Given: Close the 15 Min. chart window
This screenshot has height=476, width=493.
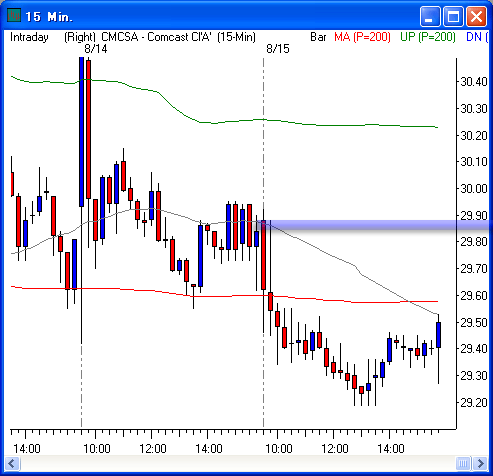Looking at the screenshot, I should click(x=476, y=16).
